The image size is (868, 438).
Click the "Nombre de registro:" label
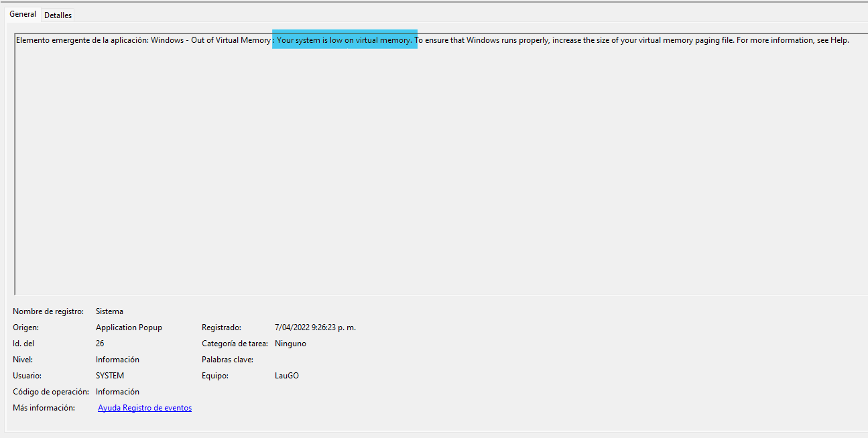(x=48, y=311)
